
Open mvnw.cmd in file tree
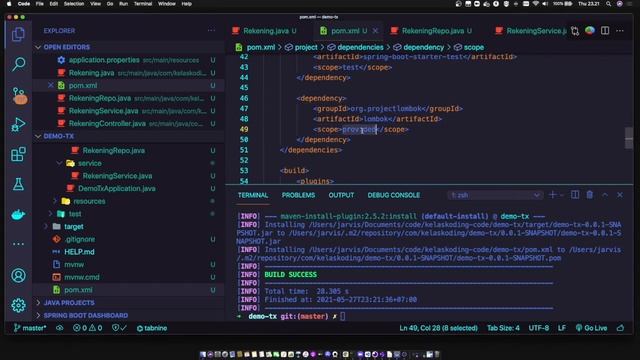[129, 277]
